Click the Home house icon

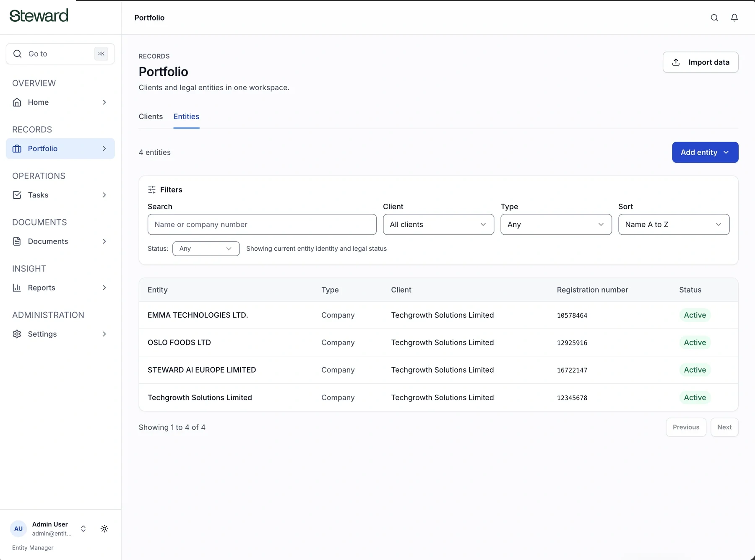pyautogui.click(x=17, y=102)
